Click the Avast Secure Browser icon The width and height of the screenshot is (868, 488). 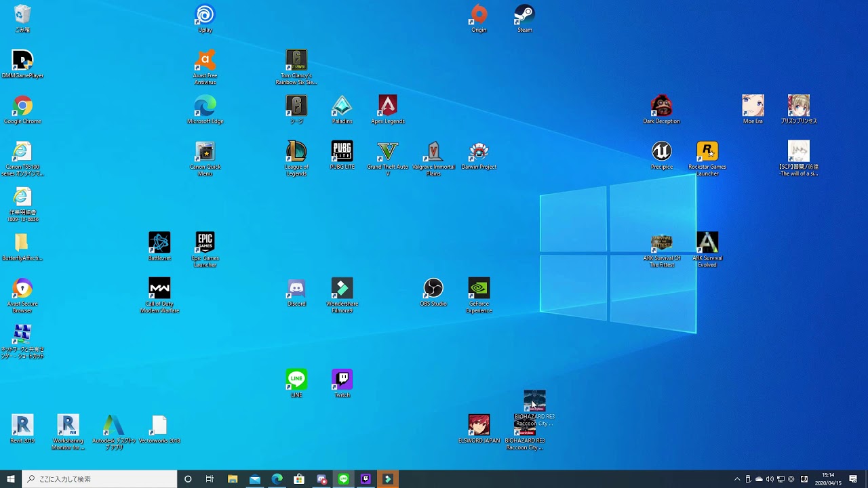[x=22, y=296]
